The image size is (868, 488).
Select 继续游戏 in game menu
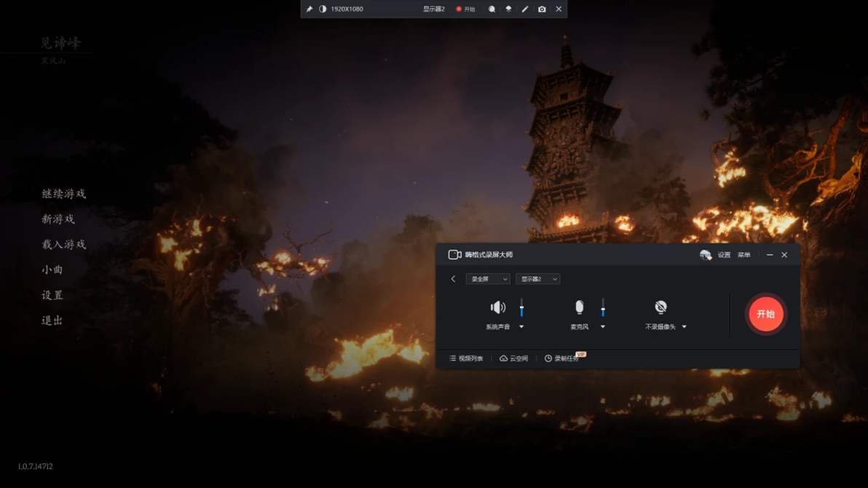coord(64,193)
